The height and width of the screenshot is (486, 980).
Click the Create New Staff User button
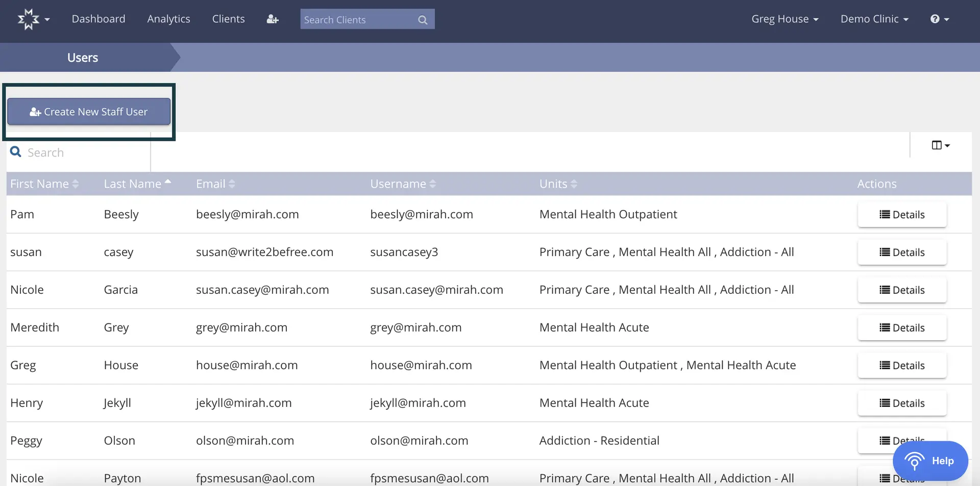click(89, 112)
